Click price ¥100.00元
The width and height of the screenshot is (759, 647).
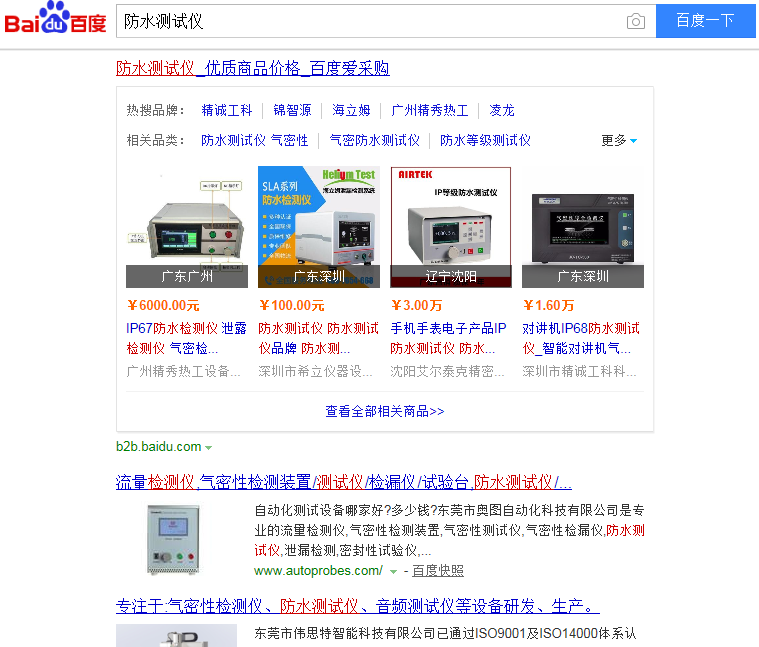pyautogui.click(x=292, y=305)
